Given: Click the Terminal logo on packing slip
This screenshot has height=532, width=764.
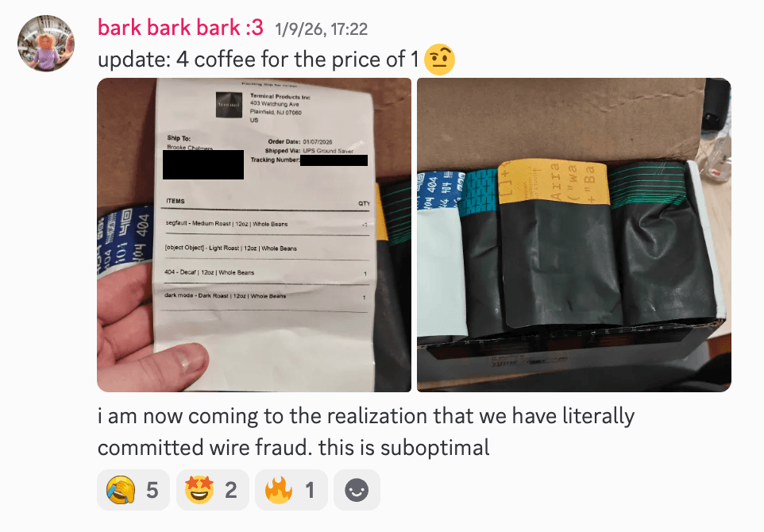Looking at the screenshot, I should click(x=229, y=105).
